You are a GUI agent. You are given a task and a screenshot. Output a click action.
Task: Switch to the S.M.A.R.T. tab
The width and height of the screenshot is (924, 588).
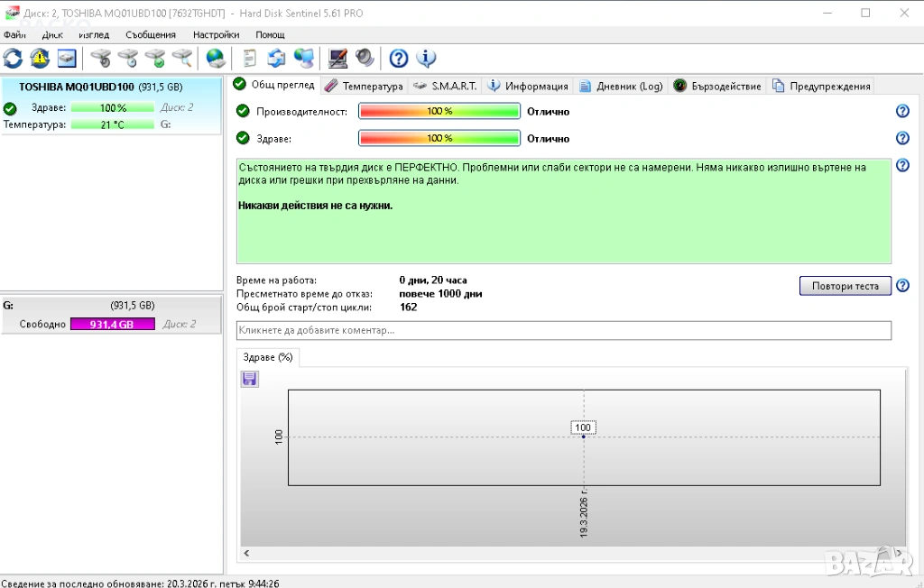pos(445,86)
